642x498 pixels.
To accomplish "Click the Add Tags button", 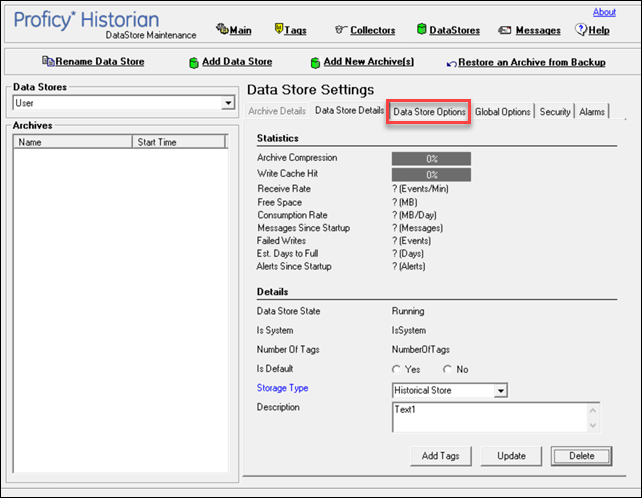I will pos(441,456).
